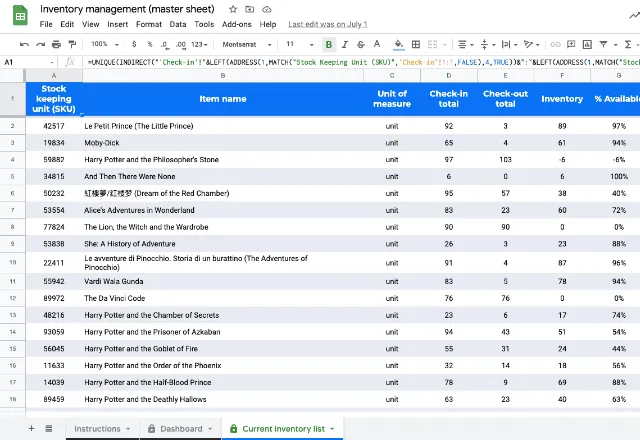Click the Create a filter icon
This screenshot has height=440, width=640.
coord(603,44)
